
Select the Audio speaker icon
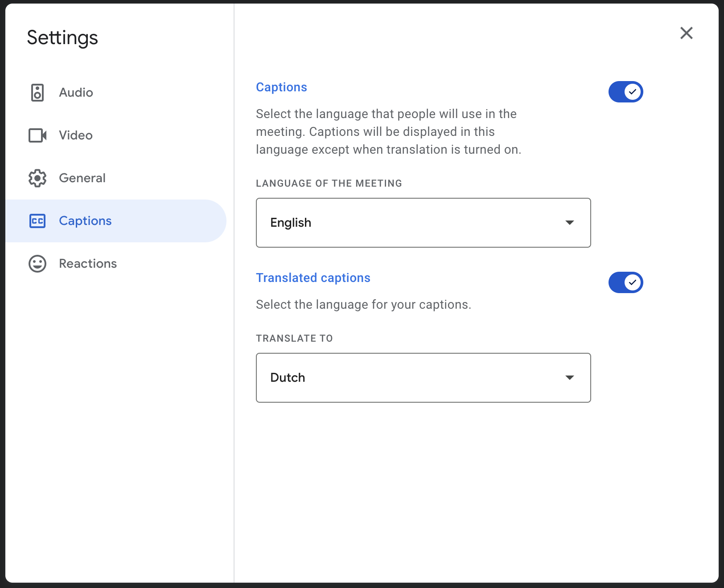37,93
